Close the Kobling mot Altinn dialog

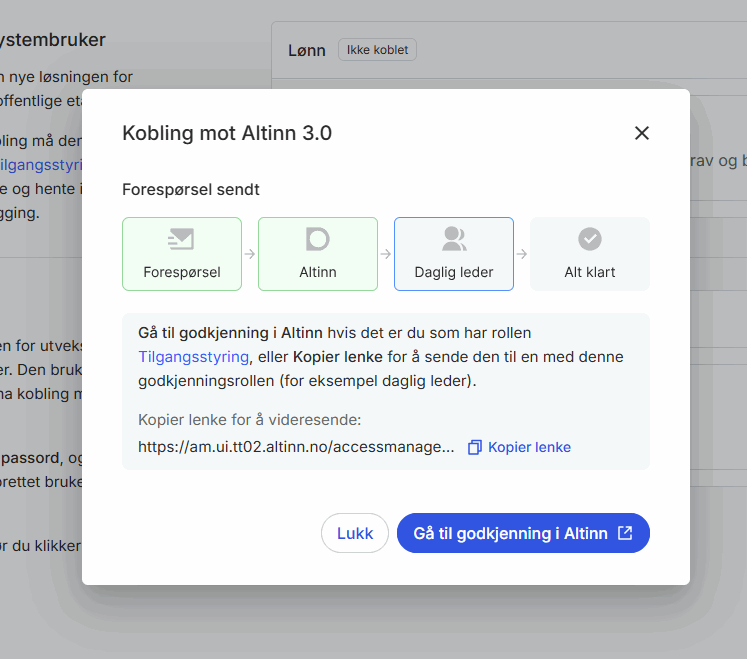(642, 133)
